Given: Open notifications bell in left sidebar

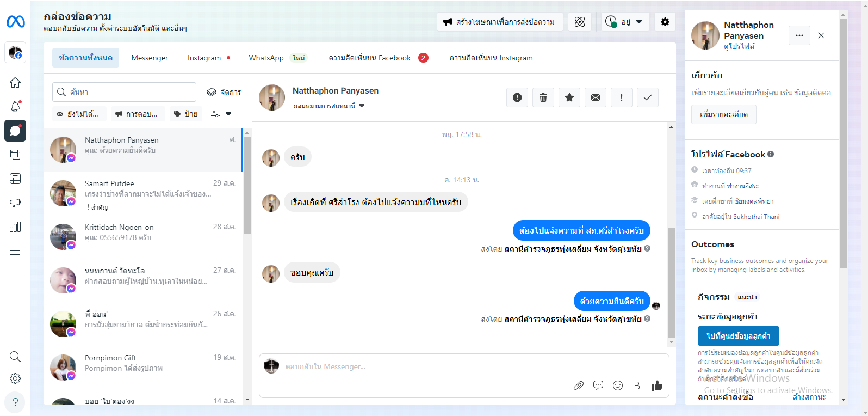Looking at the screenshot, I should (x=15, y=107).
